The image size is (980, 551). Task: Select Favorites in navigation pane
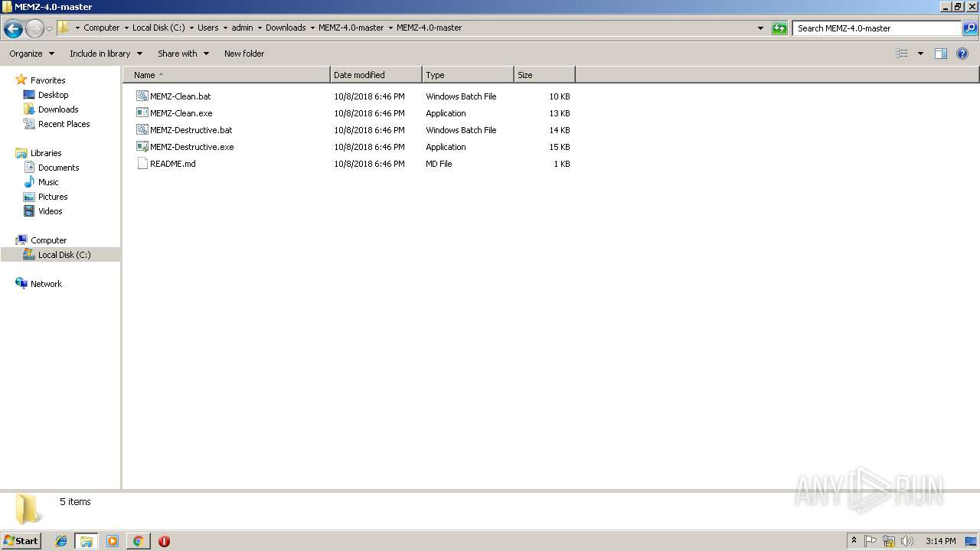(x=47, y=80)
